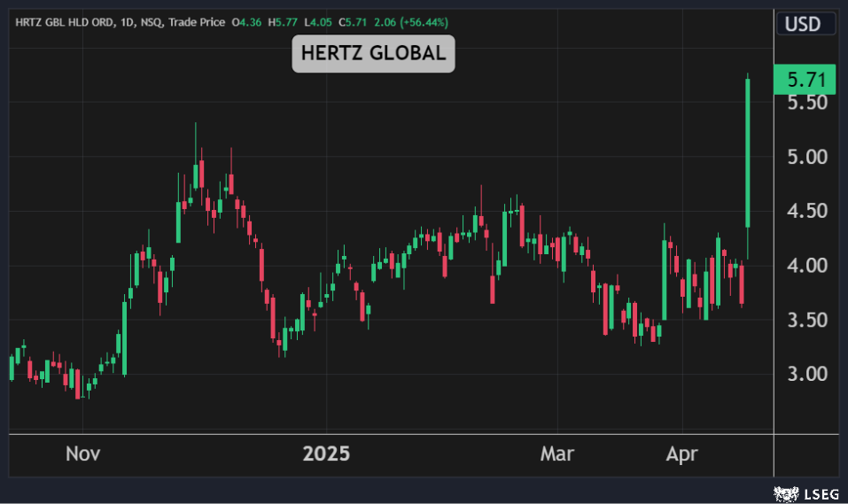Click the Mar date axis label
Viewport: 848px width, 504px height.
pyautogui.click(x=557, y=454)
